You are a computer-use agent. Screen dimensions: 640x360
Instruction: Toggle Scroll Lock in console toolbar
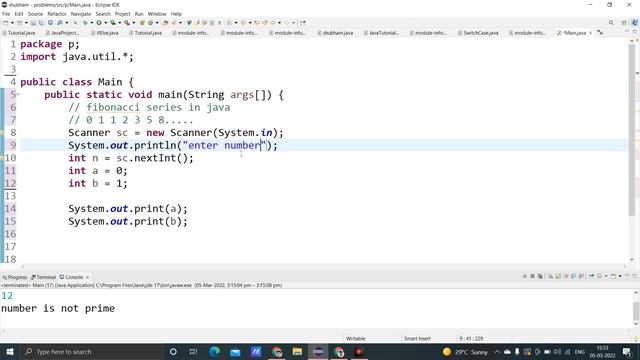pyautogui.click(x=558, y=276)
